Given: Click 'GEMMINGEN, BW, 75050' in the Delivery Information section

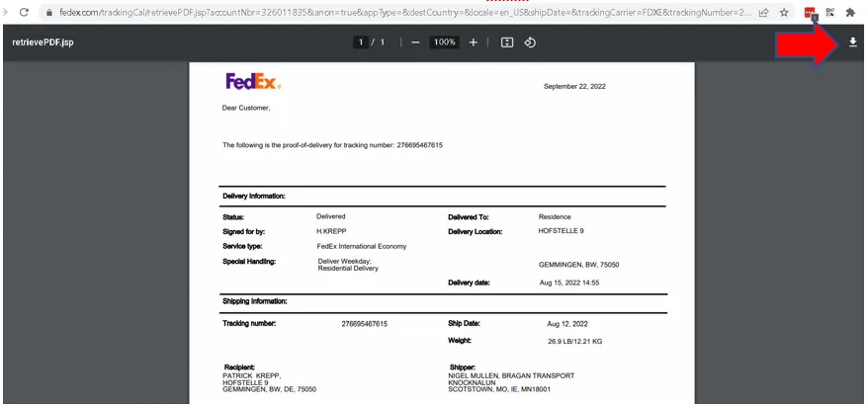Looking at the screenshot, I should point(579,265).
